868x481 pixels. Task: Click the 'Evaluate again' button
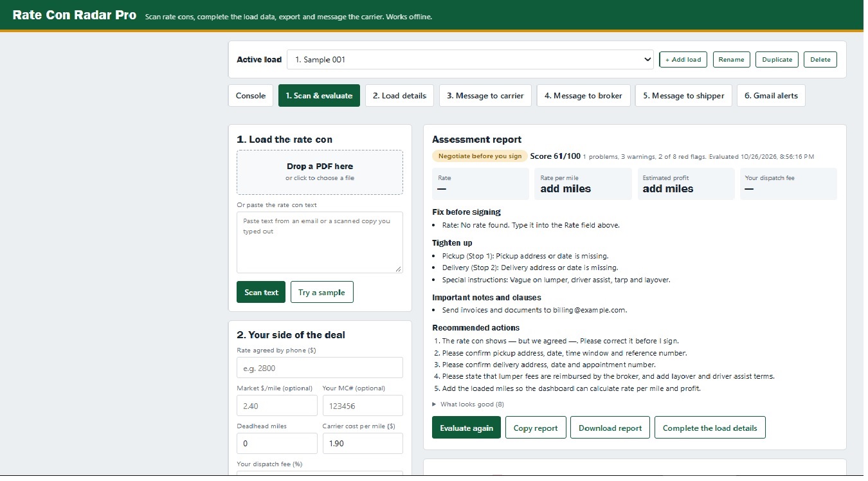point(466,428)
